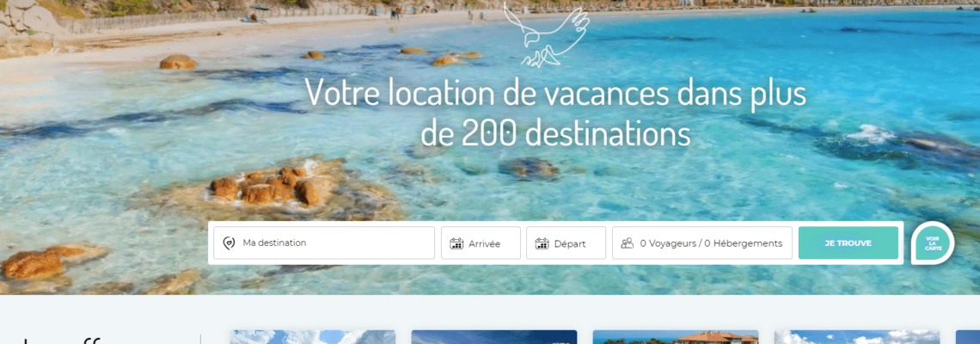The width and height of the screenshot is (980, 344).
Task: Open the fourth offer thumbnail with white clouds
Action: (857, 337)
